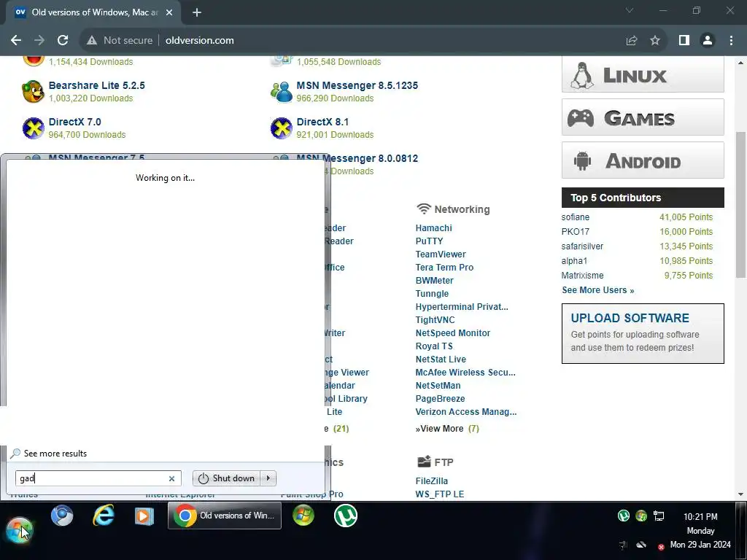The height and width of the screenshot is (560, 747).
Task: Select the Old versions browser tab
Action: (94, 12)
